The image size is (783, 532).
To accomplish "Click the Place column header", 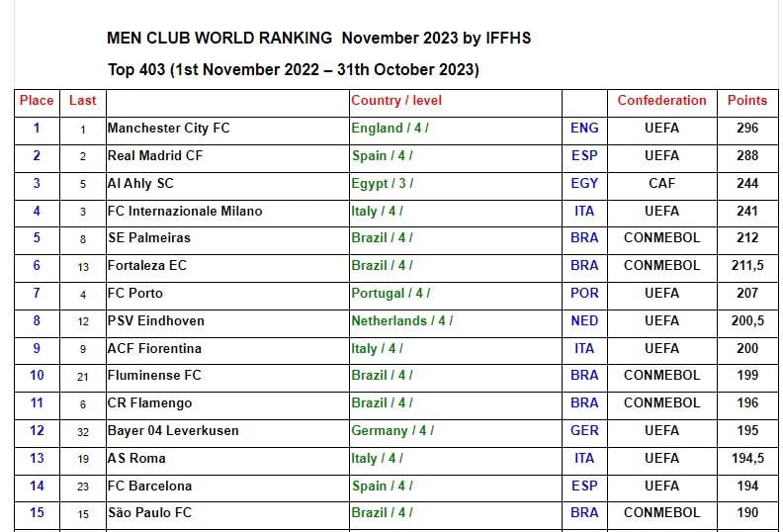I will 37,101.
